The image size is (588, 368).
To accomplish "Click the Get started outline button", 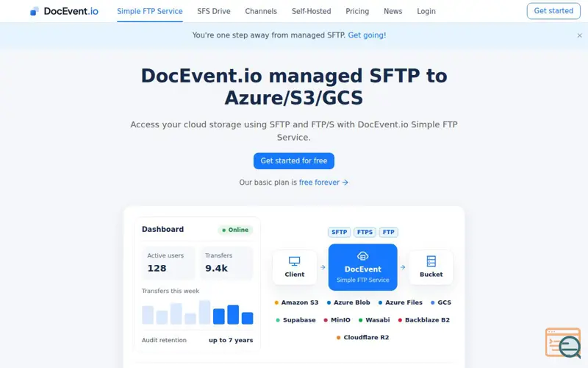I will (553, 11).
